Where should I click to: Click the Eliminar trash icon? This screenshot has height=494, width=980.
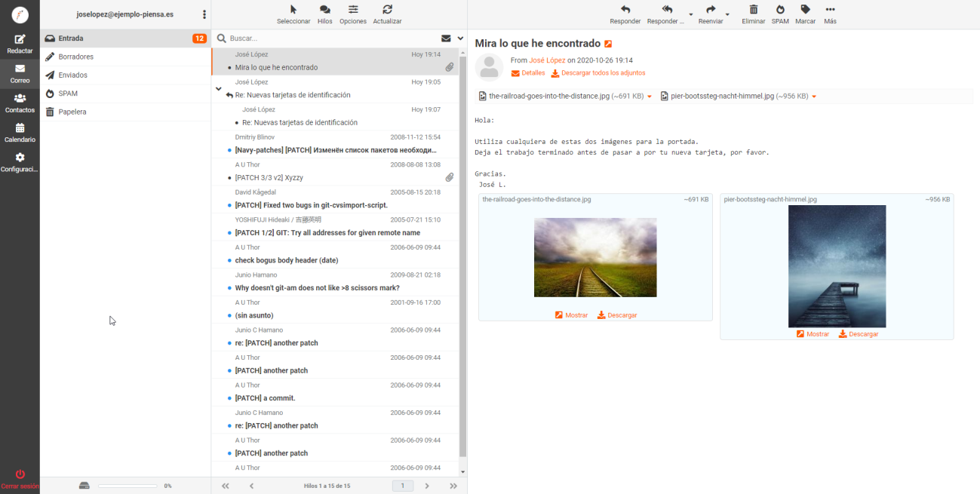click(x=753, y=10)
